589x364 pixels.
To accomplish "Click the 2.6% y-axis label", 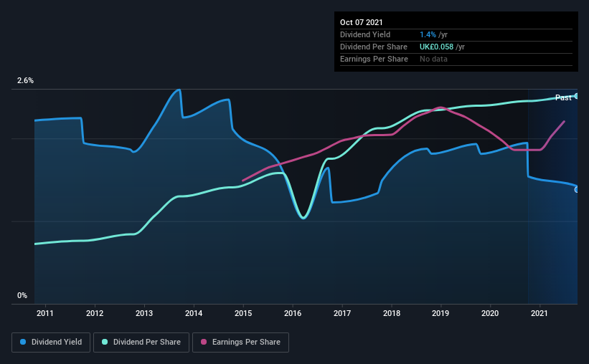I will (26, 81).
